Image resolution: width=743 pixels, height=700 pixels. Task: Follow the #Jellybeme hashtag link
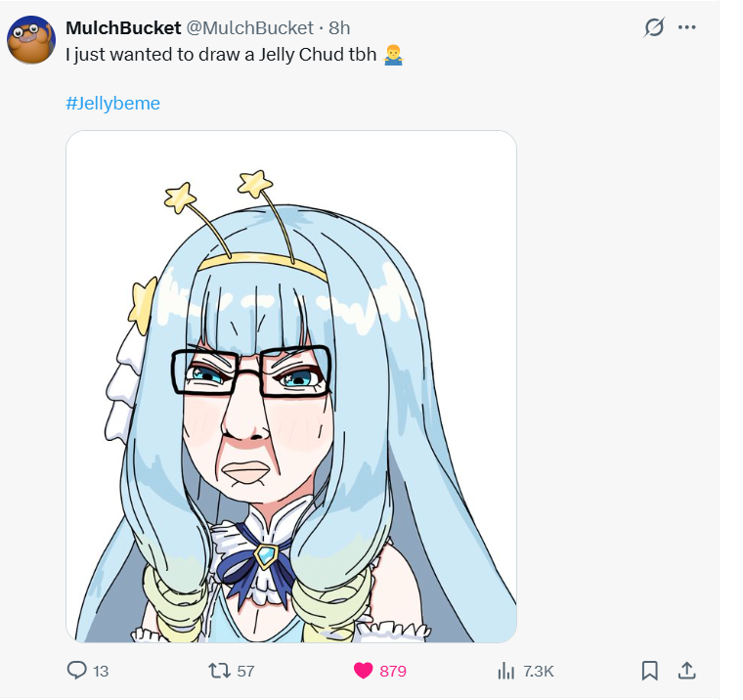pos(112,104)
